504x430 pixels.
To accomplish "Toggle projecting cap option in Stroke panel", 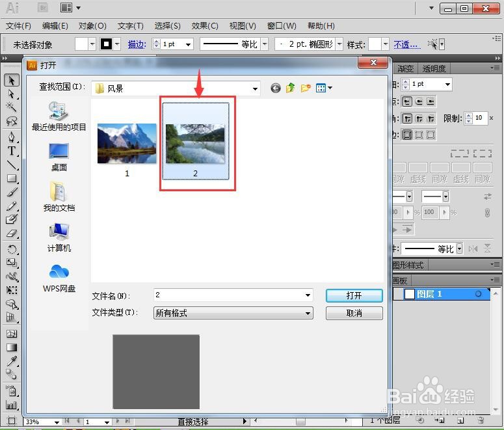I will click(431, 102).
